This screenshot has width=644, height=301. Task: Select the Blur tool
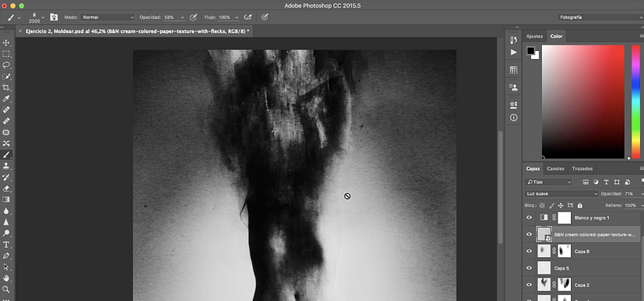coord(6,211)
